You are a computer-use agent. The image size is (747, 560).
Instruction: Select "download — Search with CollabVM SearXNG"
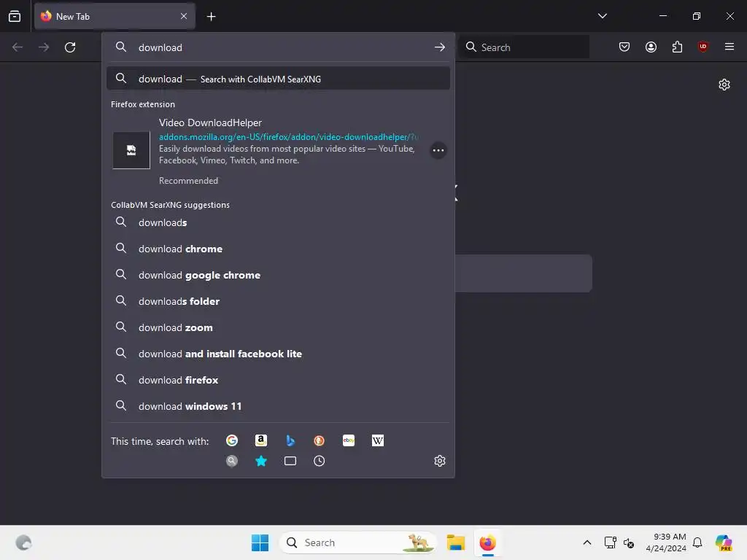(278, 79)
